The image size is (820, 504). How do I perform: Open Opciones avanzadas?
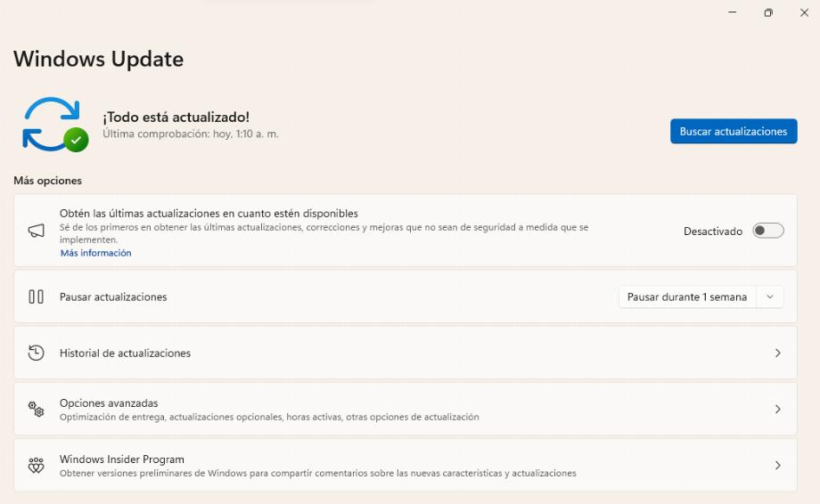point(406,409)
